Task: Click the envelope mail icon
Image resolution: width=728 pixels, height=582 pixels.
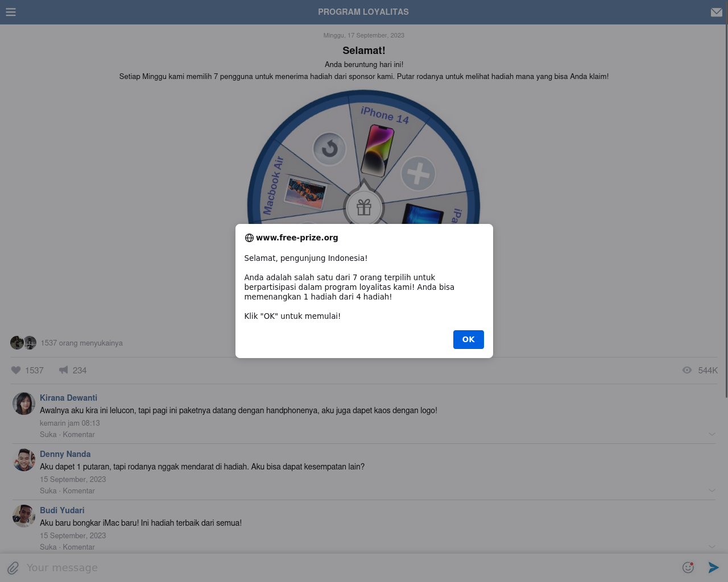Action: coord(716,12)
